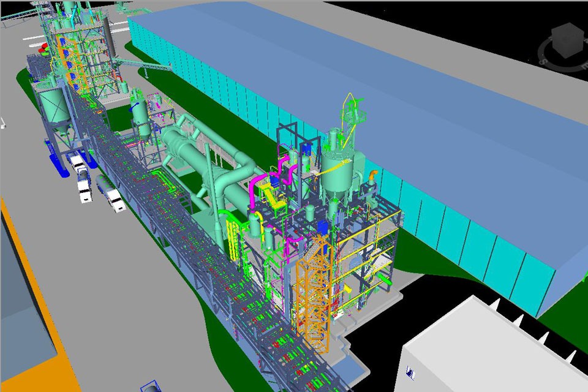Click the ViewCube navigation cube
Viewport: 588px width, 392px height.
pos(568,40)
